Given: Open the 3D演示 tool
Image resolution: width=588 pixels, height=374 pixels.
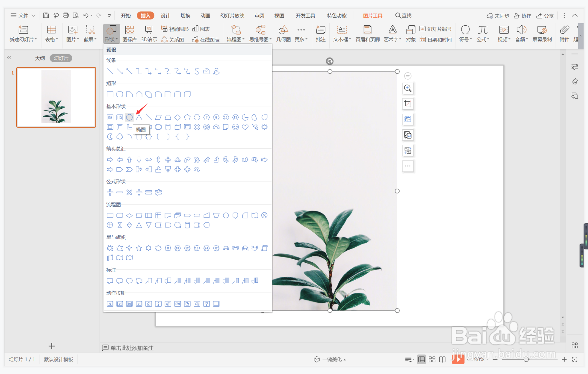Looking at the screenshot, I should [x=149, y=34].
